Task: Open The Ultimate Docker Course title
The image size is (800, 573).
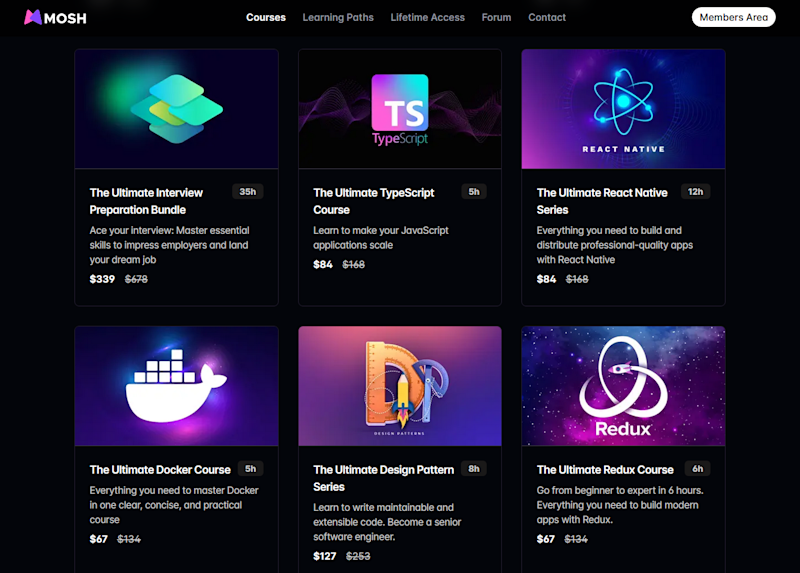Action: point(160,469)
